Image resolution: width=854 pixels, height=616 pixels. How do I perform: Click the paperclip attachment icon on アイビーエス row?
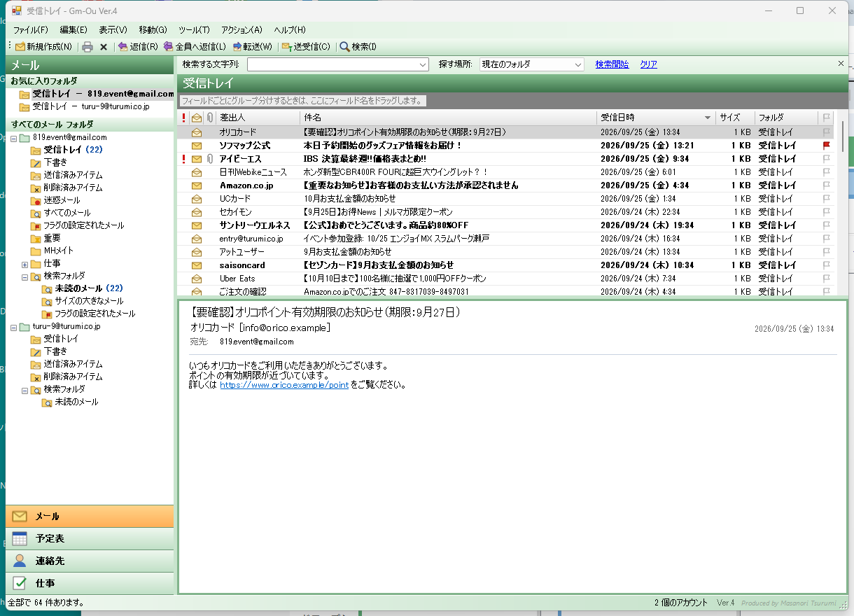tap(209, 159)
